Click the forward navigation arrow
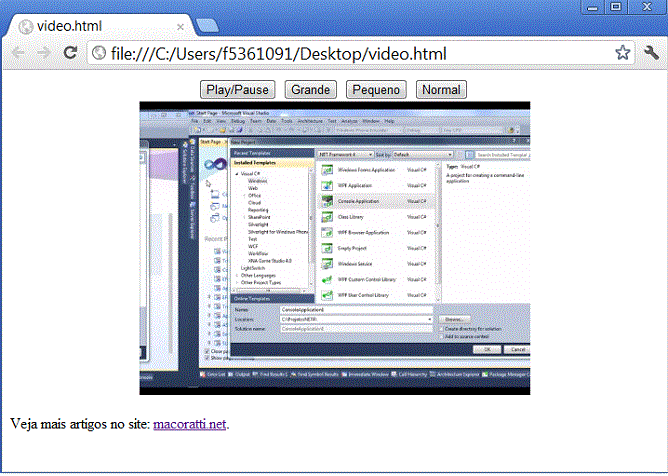The height and width of the screenshot is (476, 668). [44, 53]
